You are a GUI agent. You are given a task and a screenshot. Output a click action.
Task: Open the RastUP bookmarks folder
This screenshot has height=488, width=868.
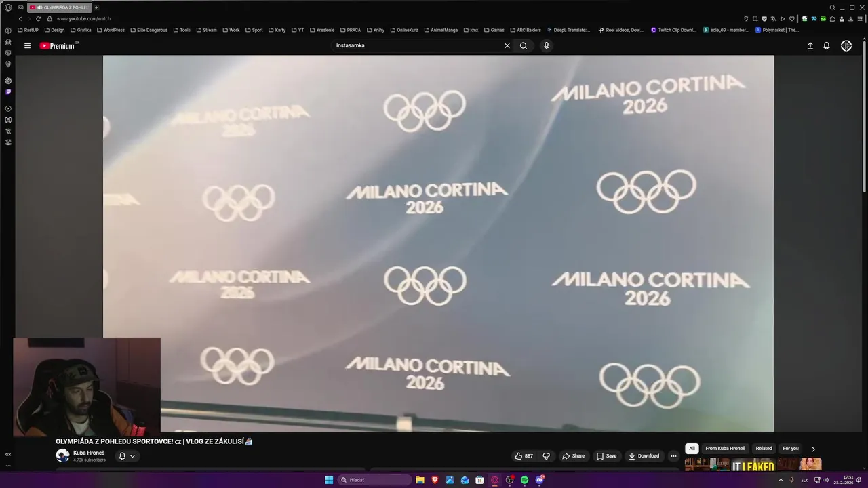[28, 30]
